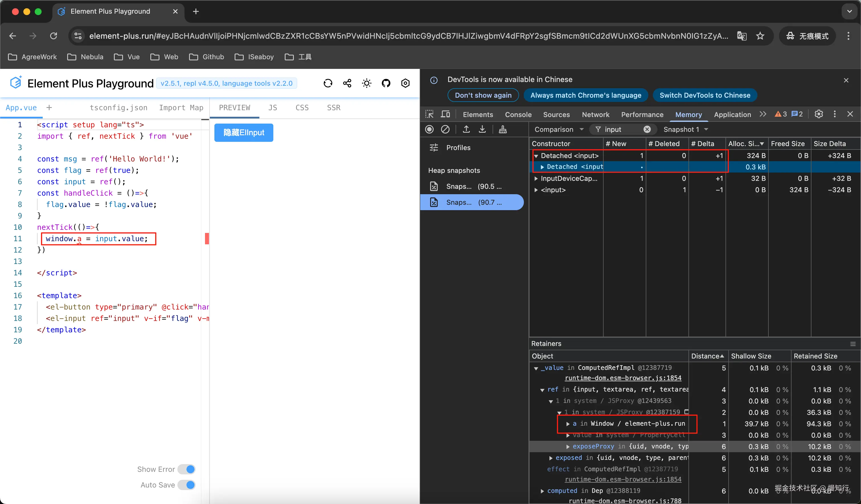Click the collect garbage broom icon
This screenshot has width=861, height=504.
pos(503,129)
